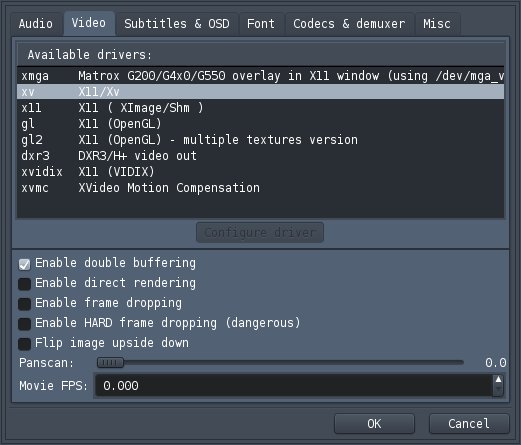Pick the dxr3 video out driver
521x445 pixels.
pyautogui.click(x=260, y=156)
